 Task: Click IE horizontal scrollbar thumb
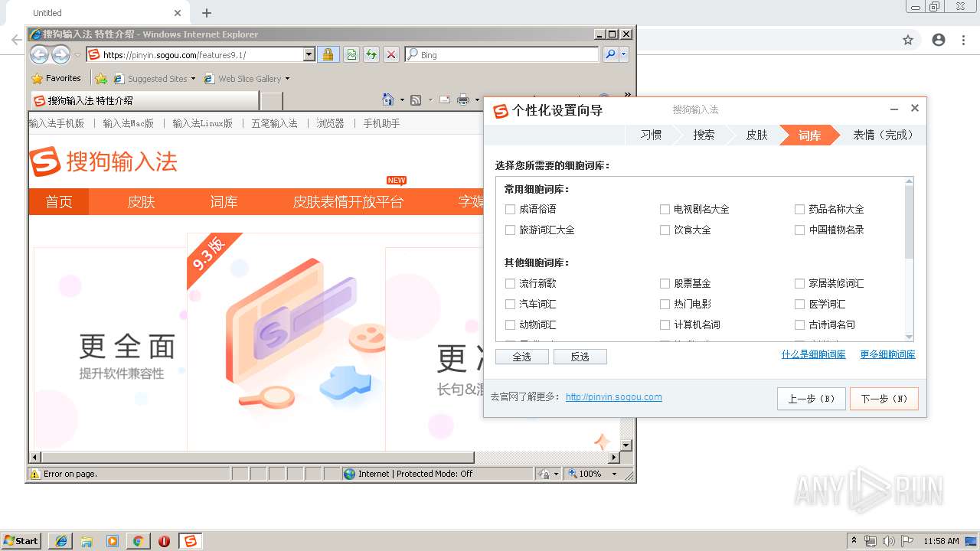[x=256, y=458]
